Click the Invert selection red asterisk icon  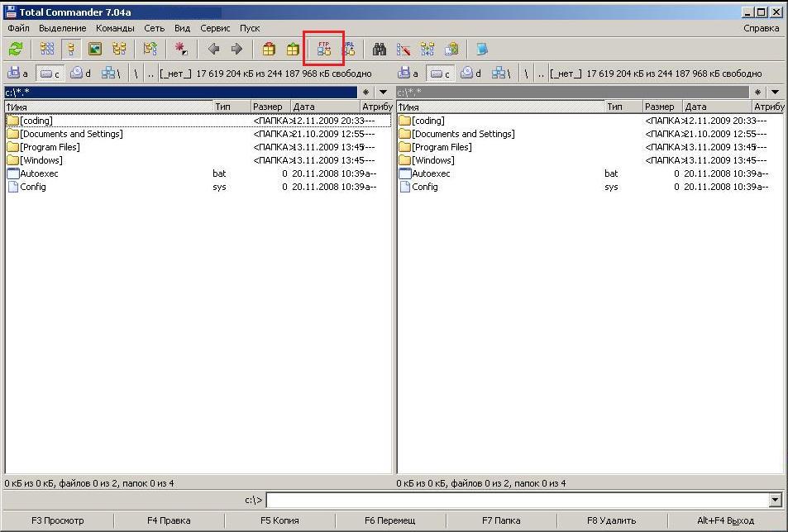[x=181, y=50]
